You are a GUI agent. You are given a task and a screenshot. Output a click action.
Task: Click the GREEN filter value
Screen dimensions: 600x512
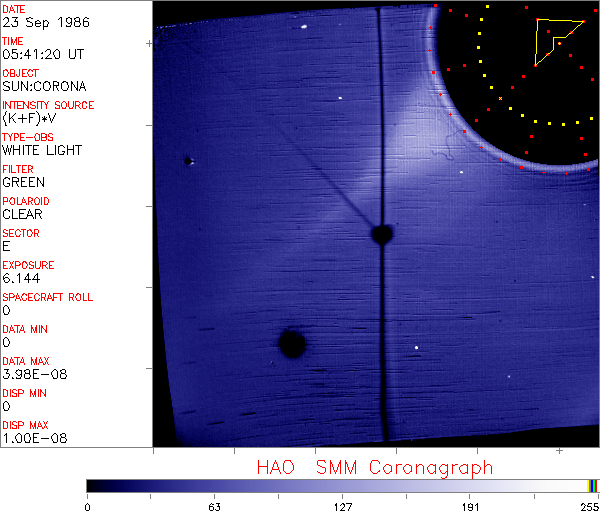23,182
